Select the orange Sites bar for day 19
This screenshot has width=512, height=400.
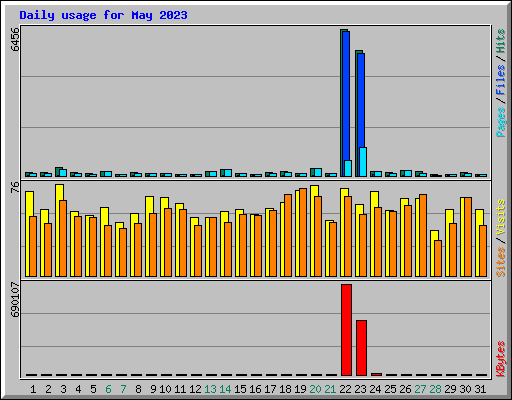click(303, 232)
